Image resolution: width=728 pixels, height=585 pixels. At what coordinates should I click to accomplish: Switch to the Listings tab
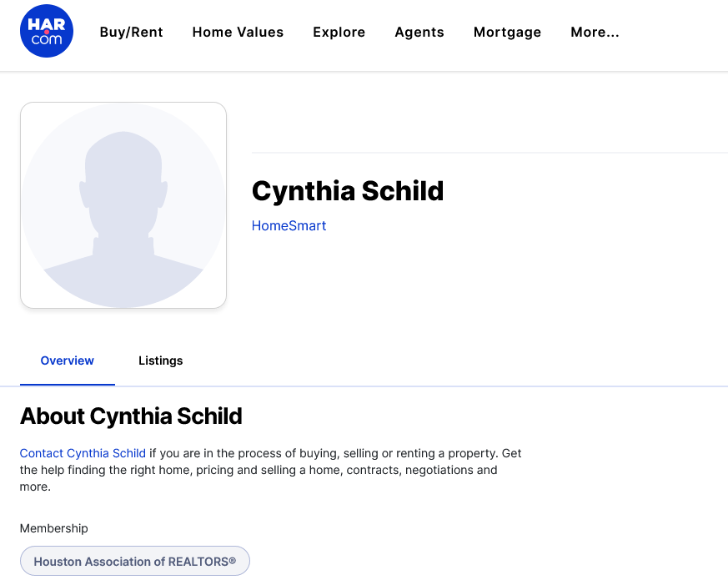161,361
